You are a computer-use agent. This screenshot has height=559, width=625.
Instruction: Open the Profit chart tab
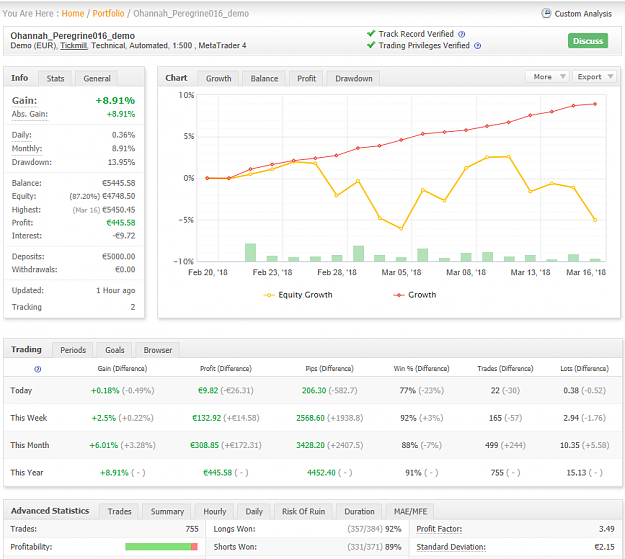[x=307, y=79]
